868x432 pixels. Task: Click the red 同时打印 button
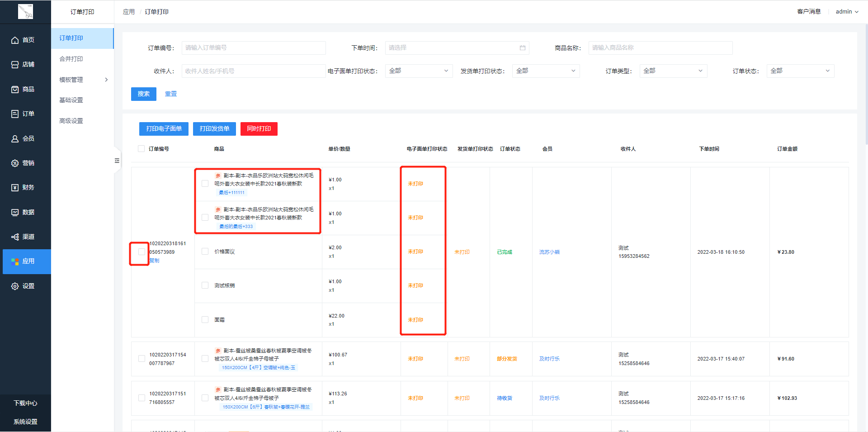(259, 129)
